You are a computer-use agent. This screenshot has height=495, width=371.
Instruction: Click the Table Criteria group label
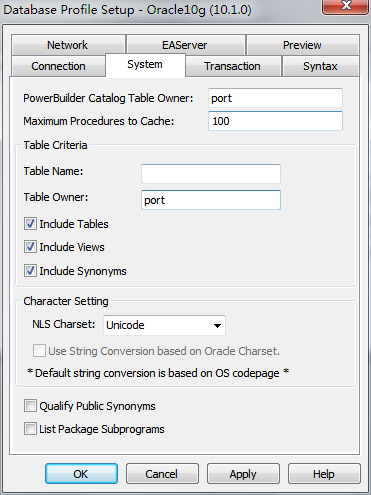click(55, 145)
